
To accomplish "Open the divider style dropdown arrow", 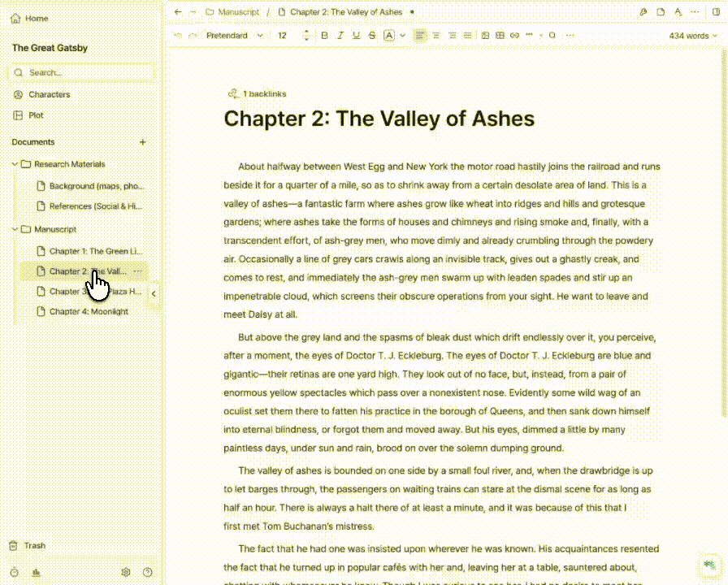I will coord(541,35).
